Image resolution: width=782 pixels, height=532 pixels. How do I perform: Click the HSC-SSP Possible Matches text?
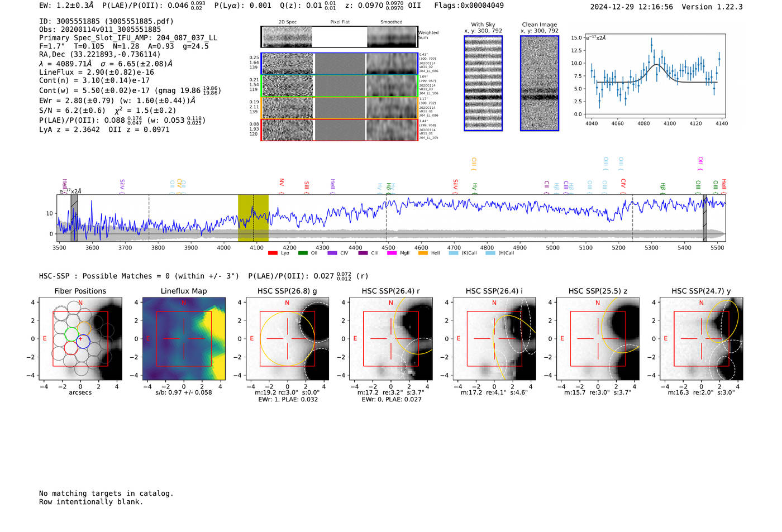tap(139, 276)
